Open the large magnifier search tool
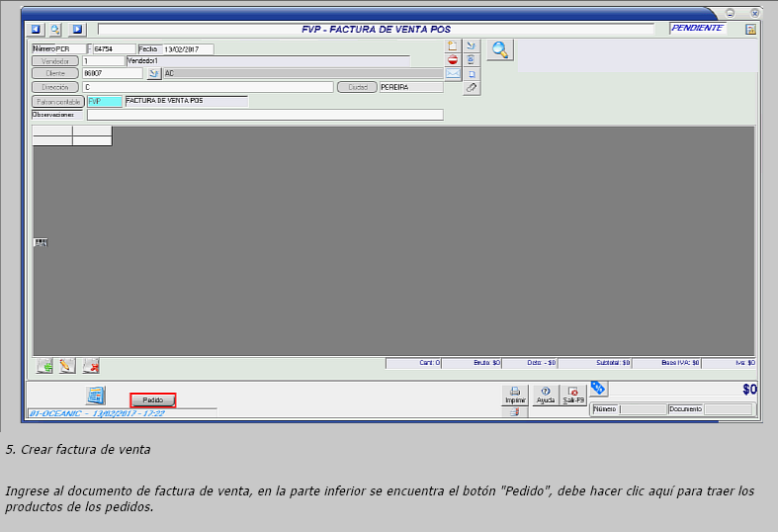This screenshot has width=778, height=532. pyautogui.click(x=500, y=50)
